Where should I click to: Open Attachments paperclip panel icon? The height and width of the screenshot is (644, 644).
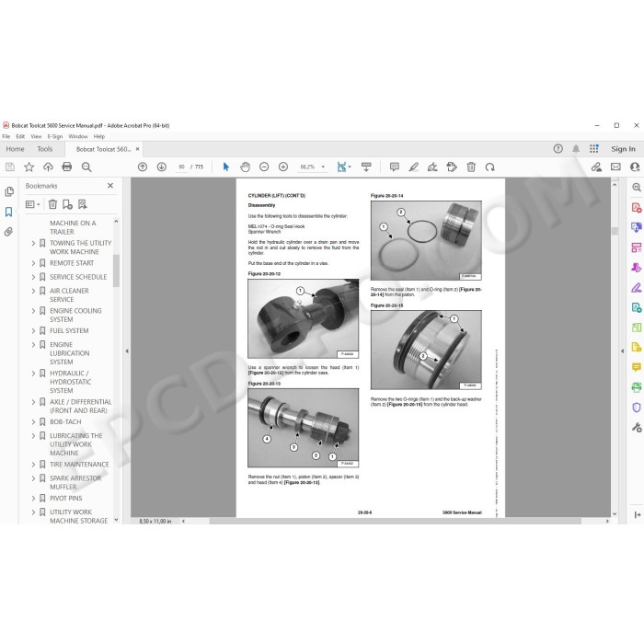tap(9, 232)
